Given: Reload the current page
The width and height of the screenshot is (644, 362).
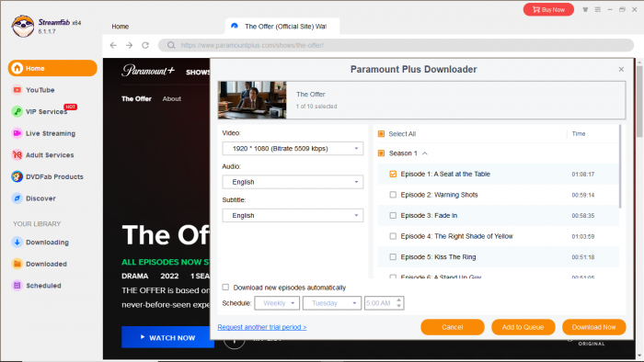Looking at the screenshot, I should tap(145, 45).
